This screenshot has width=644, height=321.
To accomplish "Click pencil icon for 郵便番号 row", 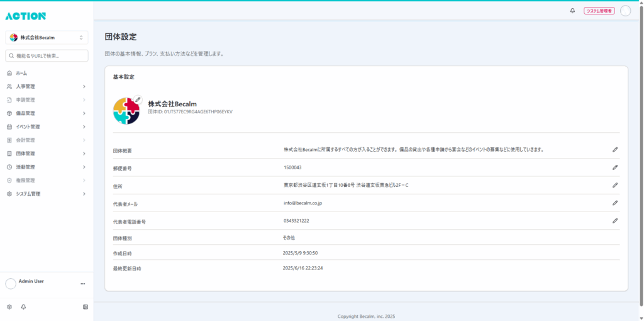I will pyautogui.click(x=615, y=167).
